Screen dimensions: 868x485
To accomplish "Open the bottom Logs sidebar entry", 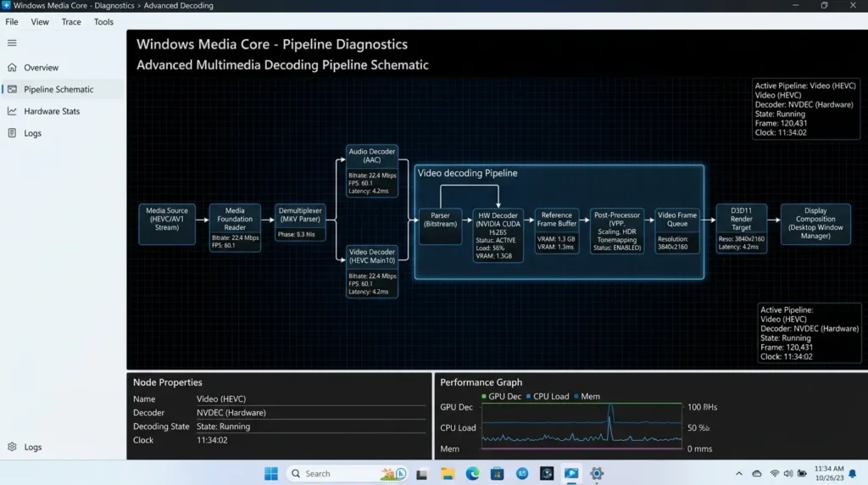I will (x=63, y=447).
